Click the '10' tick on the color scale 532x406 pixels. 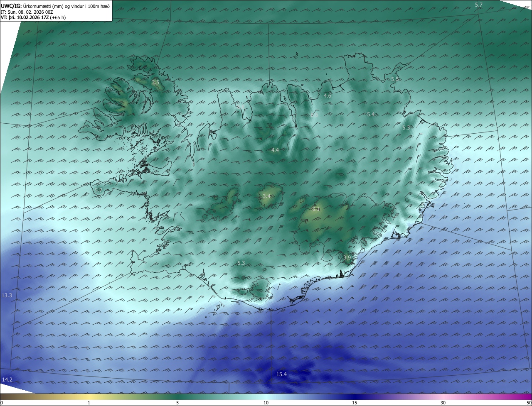coord(266,403)
